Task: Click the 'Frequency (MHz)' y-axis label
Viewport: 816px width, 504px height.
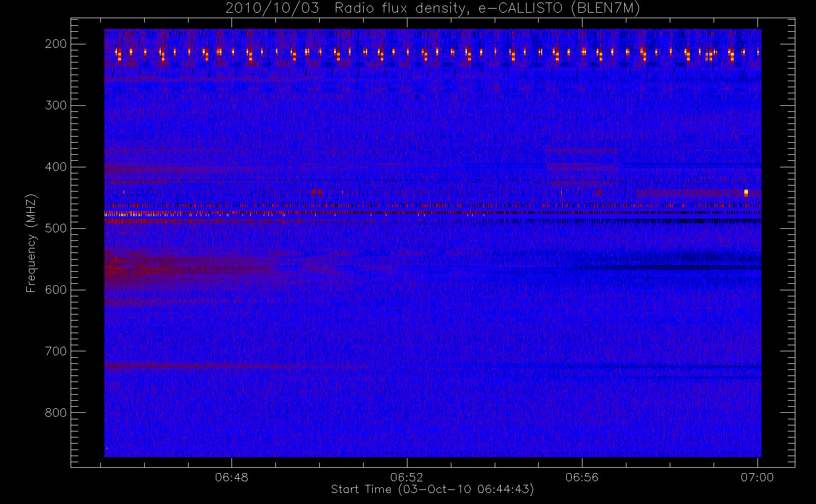Action: 31,242
